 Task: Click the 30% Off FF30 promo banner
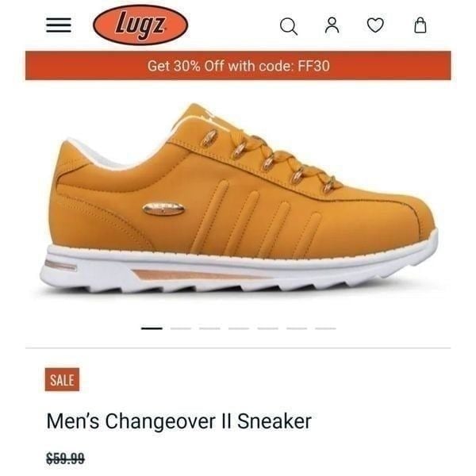click(238, 66)
